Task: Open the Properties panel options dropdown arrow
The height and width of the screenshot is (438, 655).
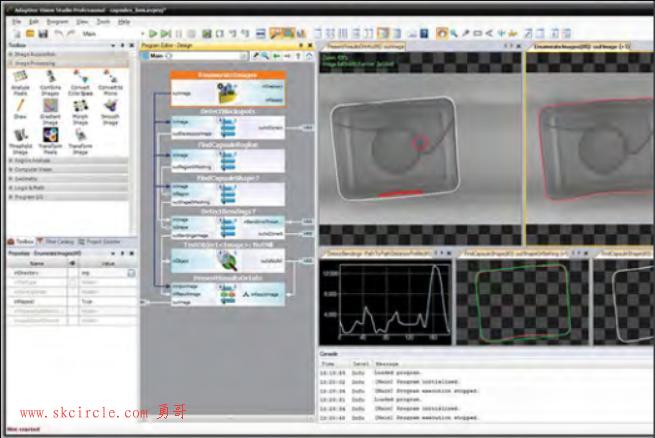Action: [113, 253]
